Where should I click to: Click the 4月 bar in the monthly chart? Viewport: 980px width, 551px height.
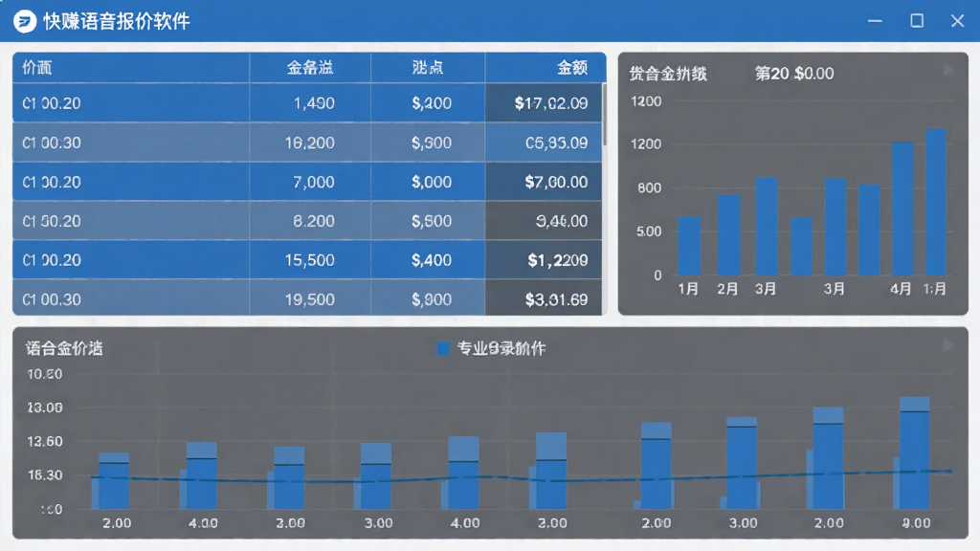[902, 209]
